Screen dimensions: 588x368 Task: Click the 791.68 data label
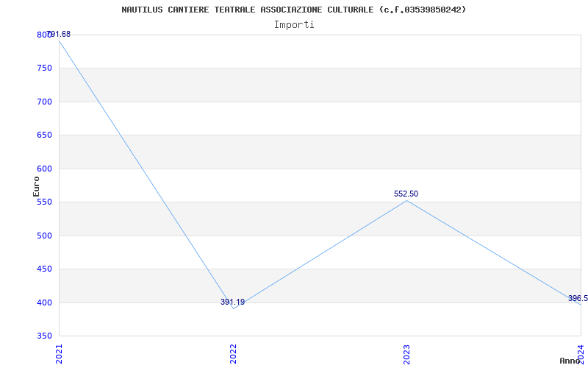[x=60, y=34]
